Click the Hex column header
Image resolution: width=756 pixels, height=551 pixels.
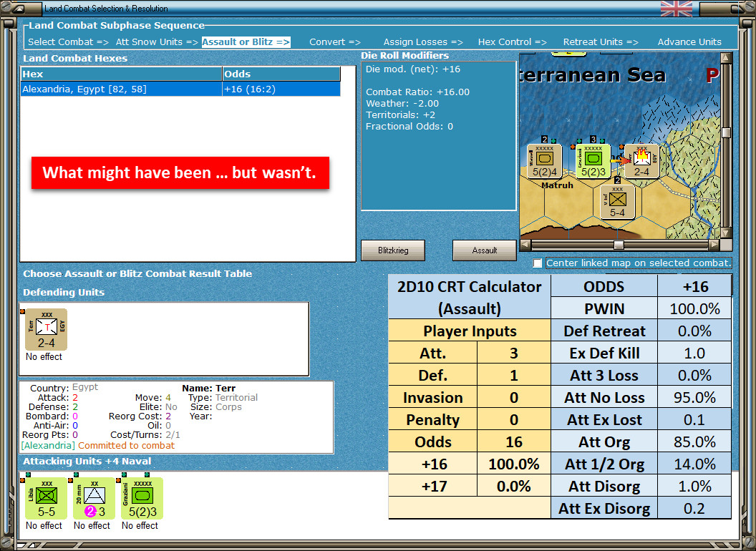click(x=121, y=74)
